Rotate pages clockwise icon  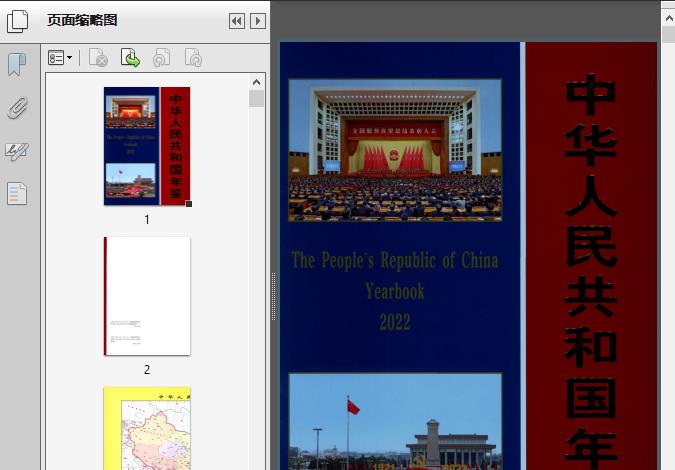(193, 58)
